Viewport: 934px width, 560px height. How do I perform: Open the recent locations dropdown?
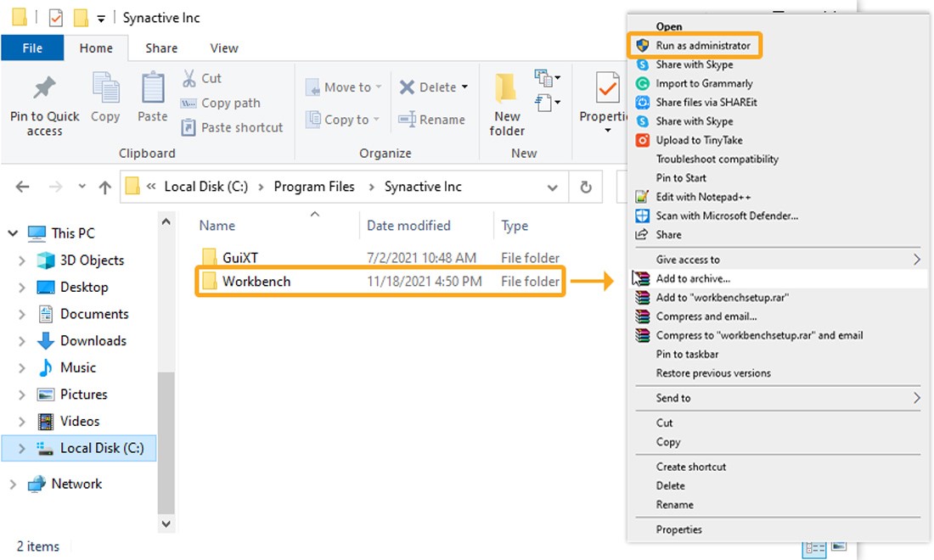click(82, 187)
